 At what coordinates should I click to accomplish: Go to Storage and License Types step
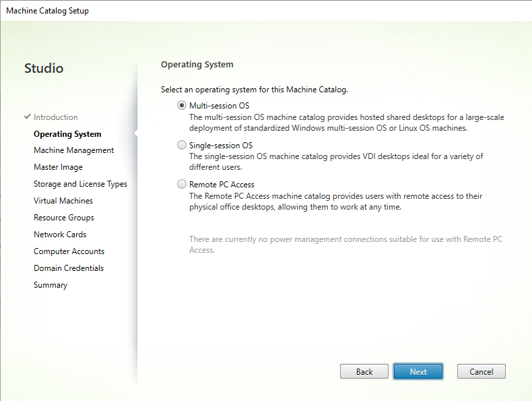tap(80, 184)
